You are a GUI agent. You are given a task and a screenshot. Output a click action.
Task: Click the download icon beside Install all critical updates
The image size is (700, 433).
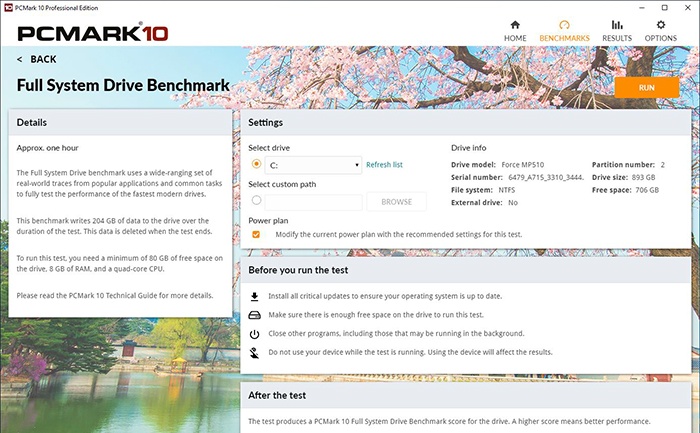coord(254,296)
